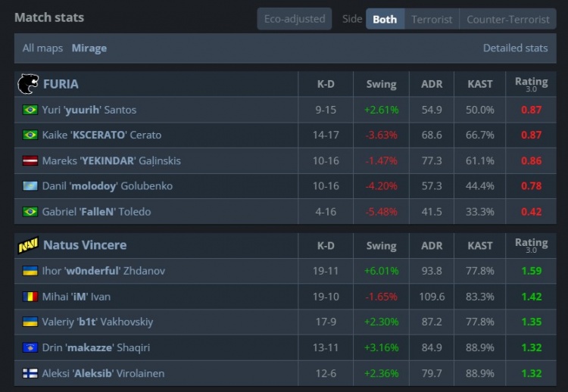Click the Latvia flag beside YEKINDAR

point(30,160)
